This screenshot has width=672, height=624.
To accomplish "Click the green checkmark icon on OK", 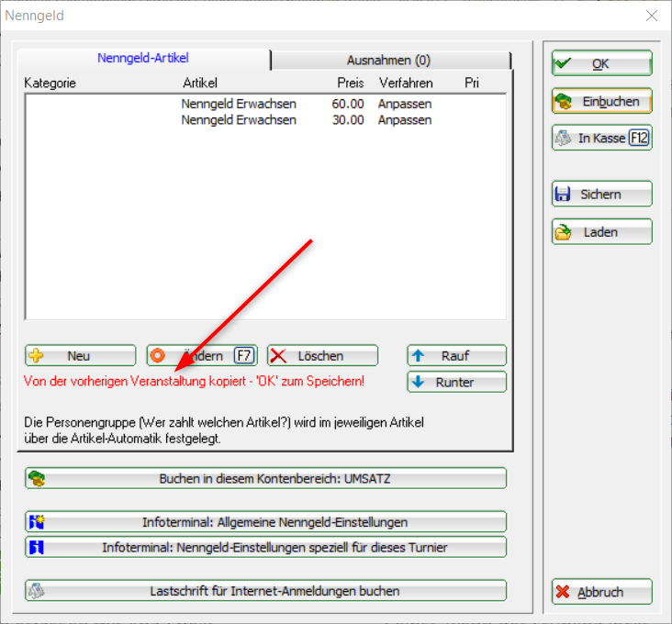I will click(x=563, y=63).
